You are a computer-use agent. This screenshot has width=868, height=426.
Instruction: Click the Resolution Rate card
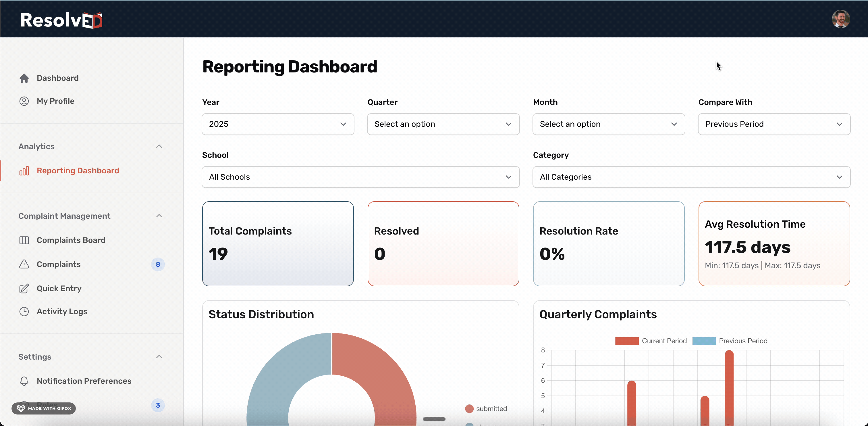click(609, 244)
